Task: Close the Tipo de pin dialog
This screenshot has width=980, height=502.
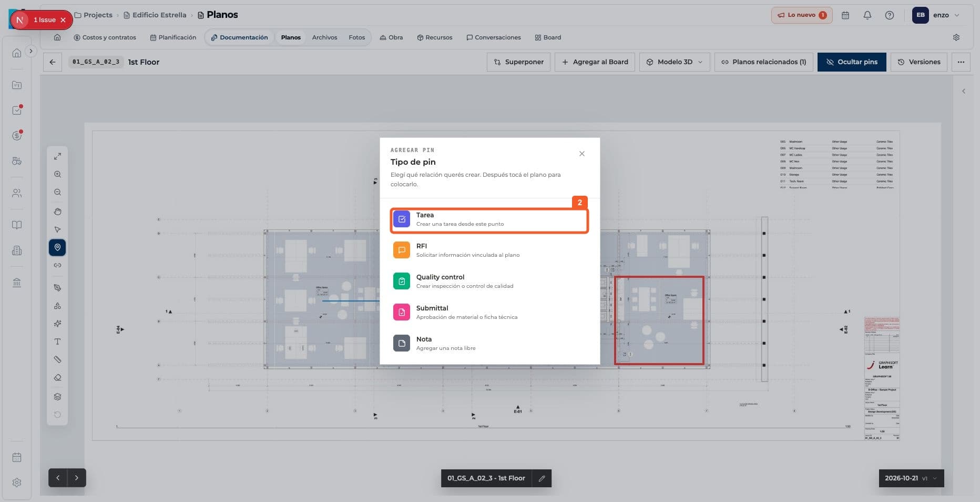Action: [x=581, y=154]
